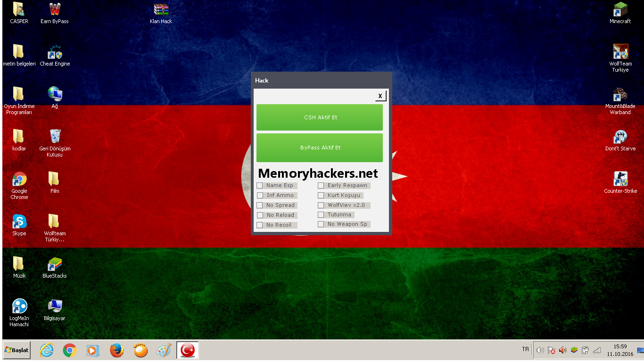The height and width of the screenshot is (362, 644).
Task: Click the TR language indicator
Action: pos(525,349)
